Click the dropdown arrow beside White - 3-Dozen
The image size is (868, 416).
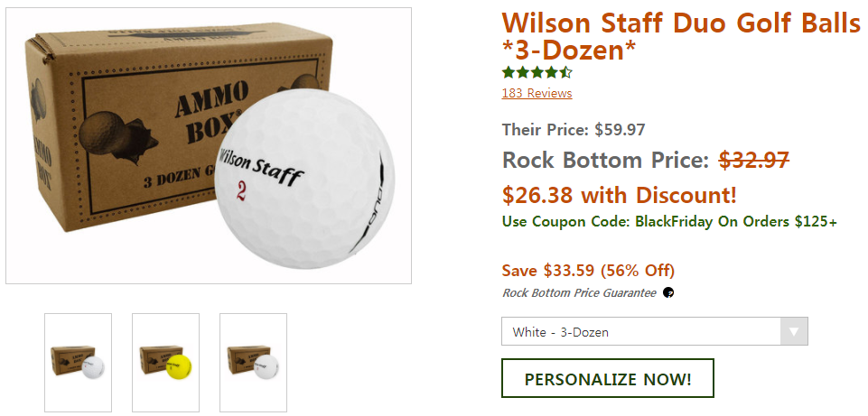point(794,331)
